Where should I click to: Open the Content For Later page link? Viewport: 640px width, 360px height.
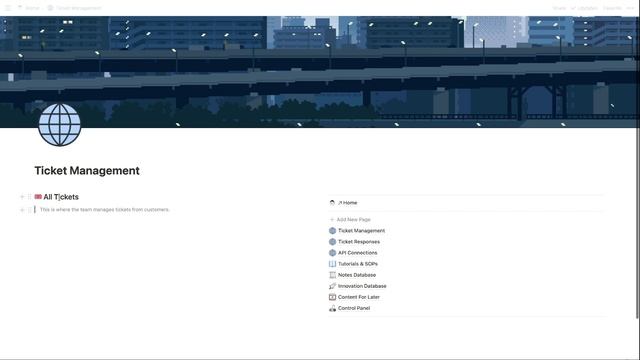tap(359, 297)
